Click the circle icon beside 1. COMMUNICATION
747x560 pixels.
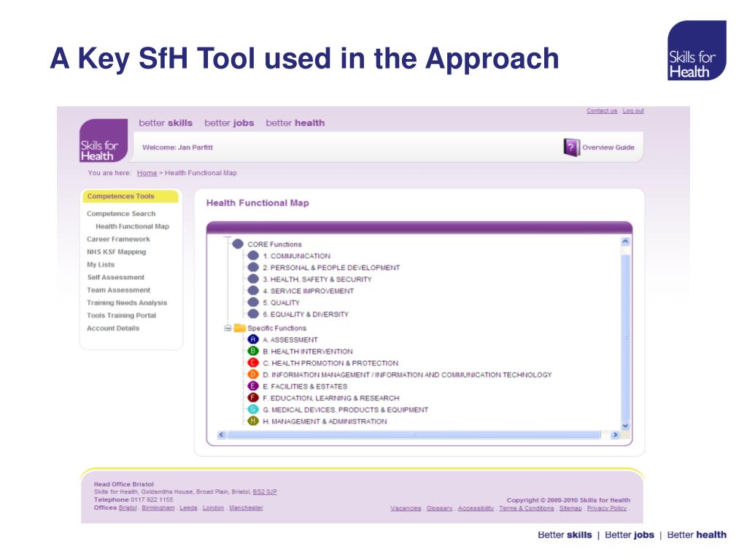click(x=253, y=256)
